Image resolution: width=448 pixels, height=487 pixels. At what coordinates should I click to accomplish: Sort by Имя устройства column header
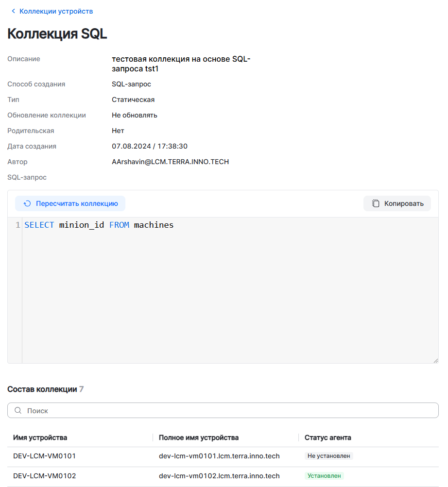click(x=40, y=438)
